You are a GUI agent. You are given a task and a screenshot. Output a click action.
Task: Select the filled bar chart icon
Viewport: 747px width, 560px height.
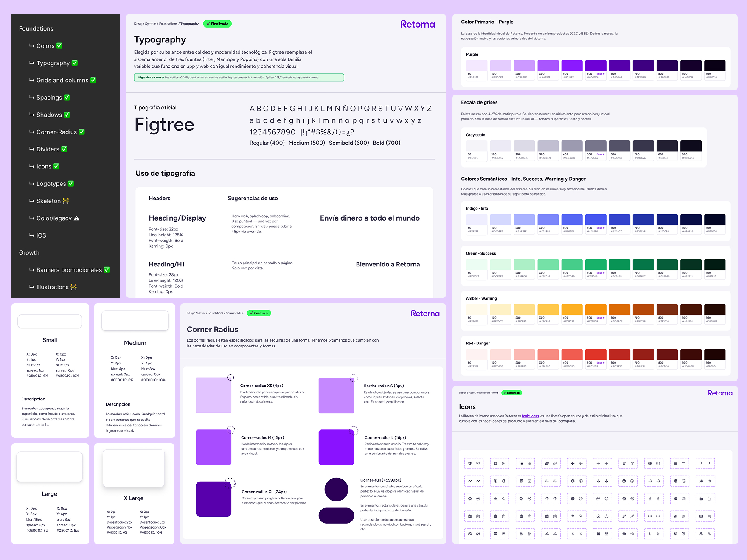point(675,516)
